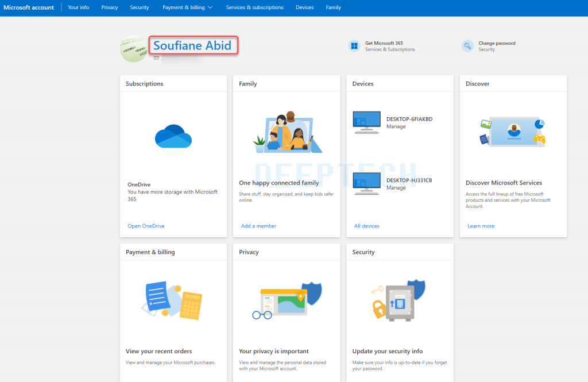
Task: Open the Change password link
Action: [x=497, y=43]
